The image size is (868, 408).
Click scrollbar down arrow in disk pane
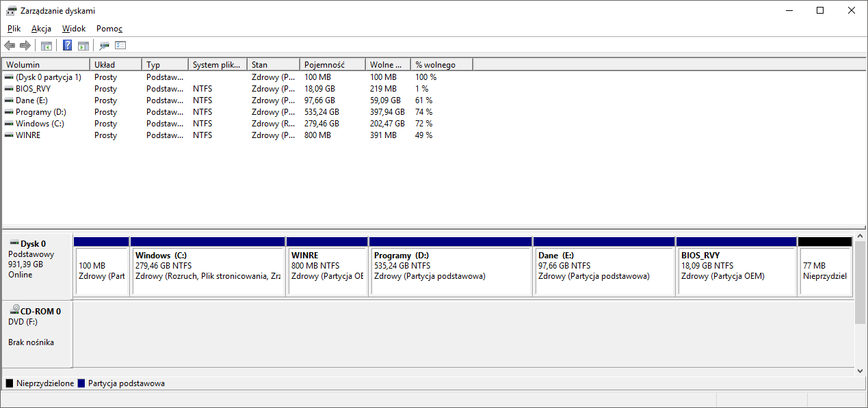click(860, 370)
